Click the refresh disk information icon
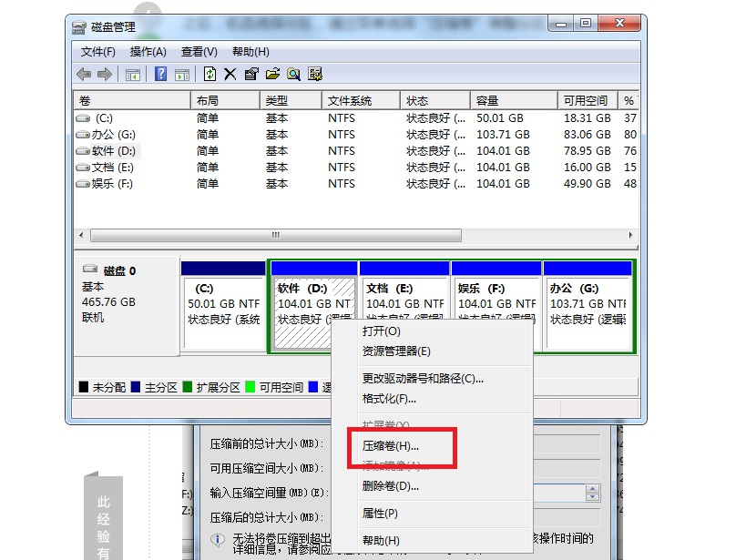The width and height of the screenshot is (736, 560). click(211, 74)
